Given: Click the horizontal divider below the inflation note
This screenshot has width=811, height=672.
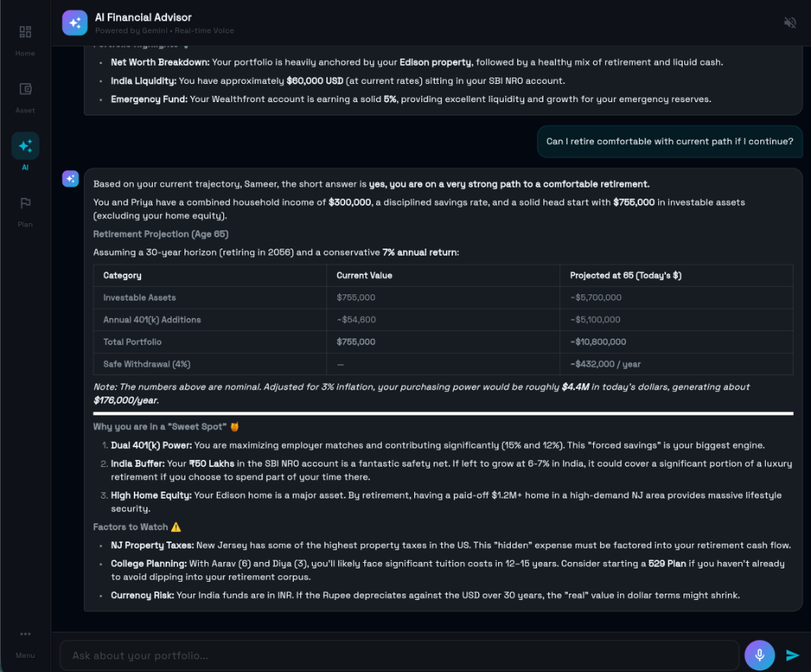Looking at the screenshot, I should 443,412.
